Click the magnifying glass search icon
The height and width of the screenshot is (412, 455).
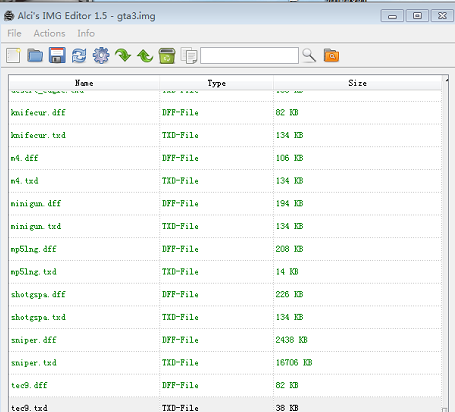pyautogui.click(x=309, y=55)
